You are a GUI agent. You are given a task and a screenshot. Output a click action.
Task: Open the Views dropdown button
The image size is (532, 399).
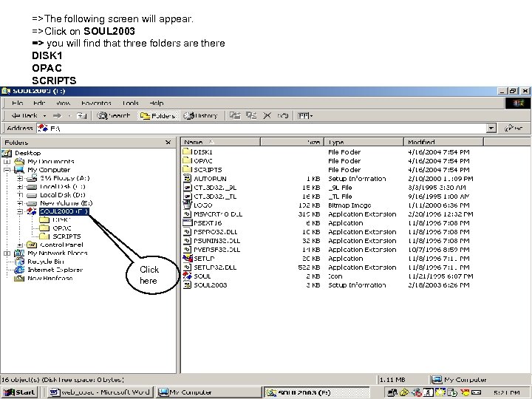point(305,116)
